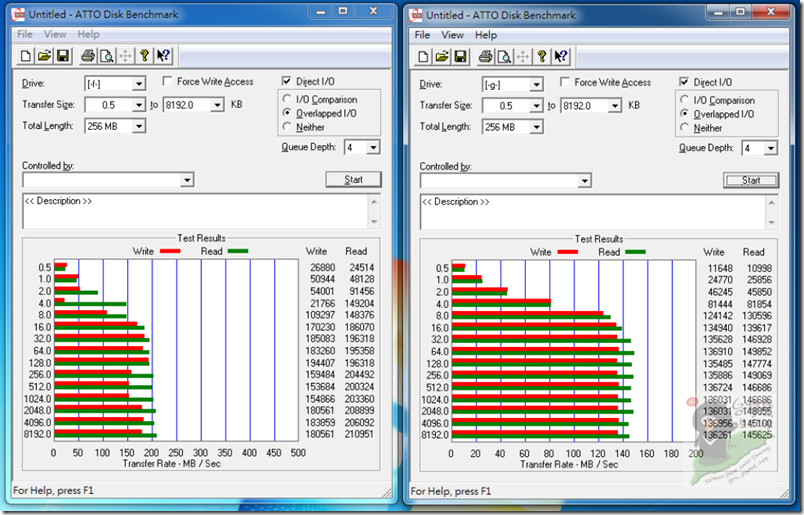Click Description scrollbar down arrow in left window

click(374, 222)
